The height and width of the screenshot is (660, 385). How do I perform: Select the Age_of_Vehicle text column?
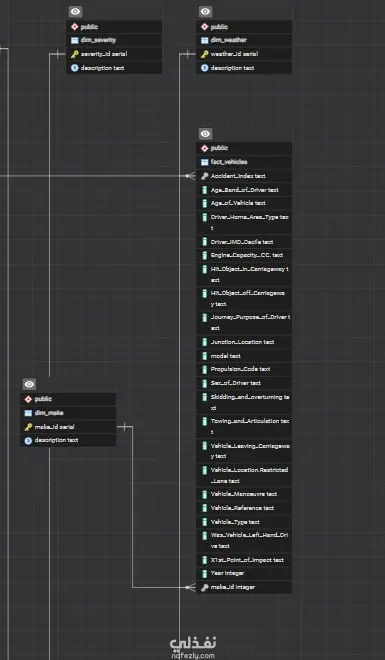coord(244,203)
